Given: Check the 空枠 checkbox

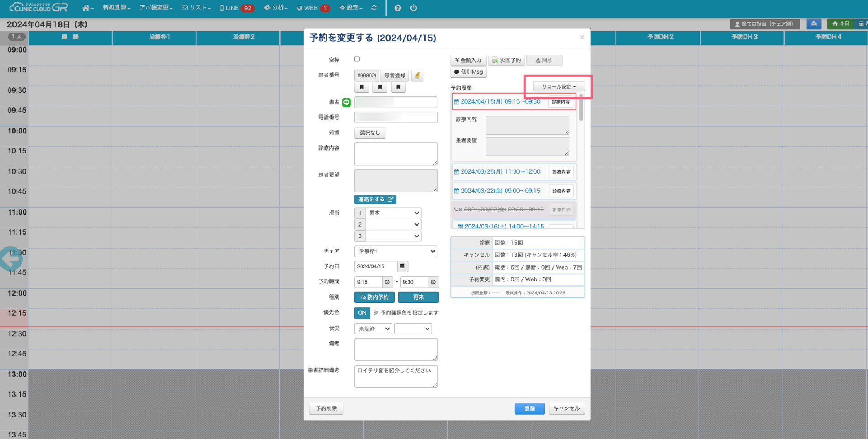Looking at the screenshot, I should 357,59.
